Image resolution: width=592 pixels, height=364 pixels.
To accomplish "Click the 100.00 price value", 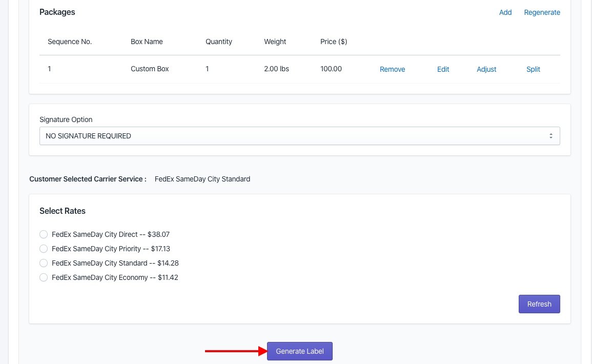I will point(331,69).
